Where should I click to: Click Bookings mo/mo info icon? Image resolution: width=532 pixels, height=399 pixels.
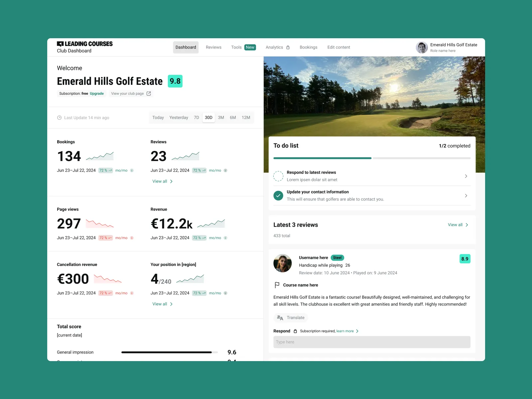(x=132, y=170)
